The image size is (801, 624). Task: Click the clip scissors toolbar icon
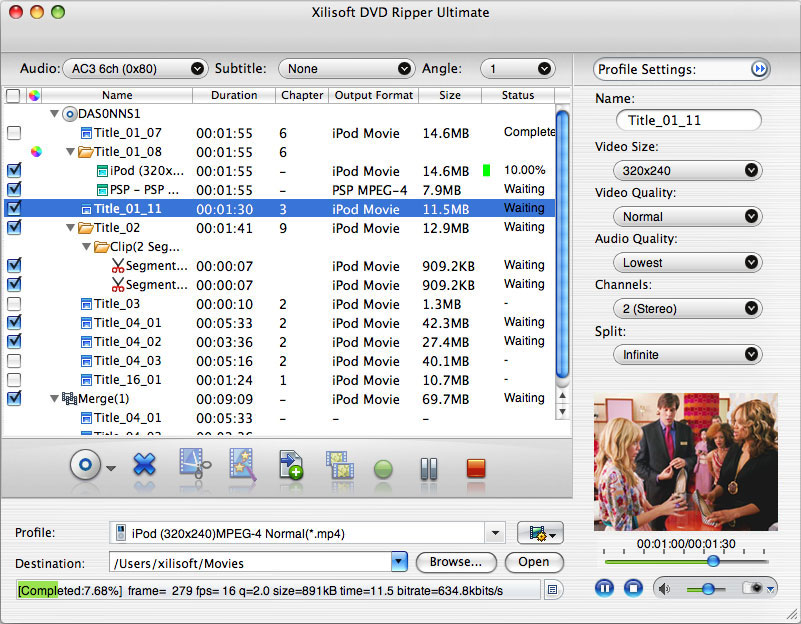coord(194,466)
